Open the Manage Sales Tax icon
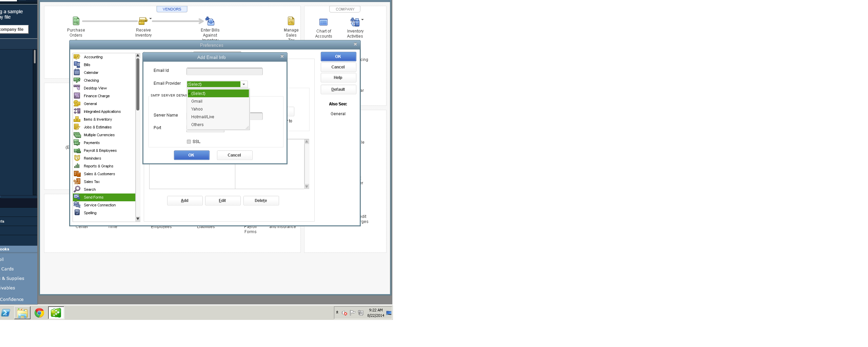The width and height of the screenshot is (868, 347). click(291, 22)
